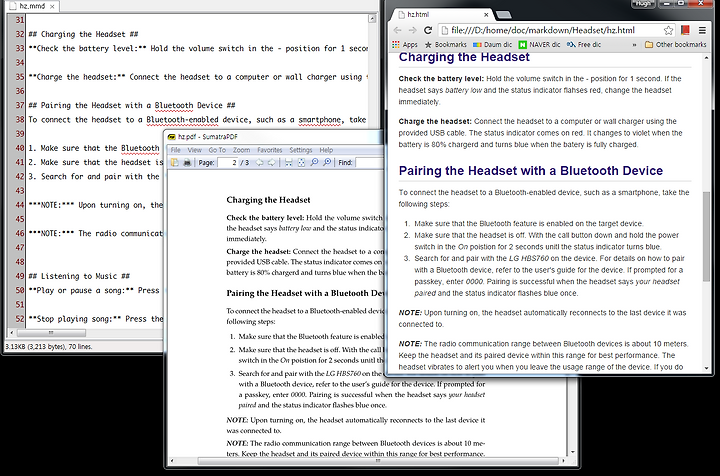
Task: Click 'Charging the Headset' heading in SumatraPDF
Action: [x=268, y=200]
